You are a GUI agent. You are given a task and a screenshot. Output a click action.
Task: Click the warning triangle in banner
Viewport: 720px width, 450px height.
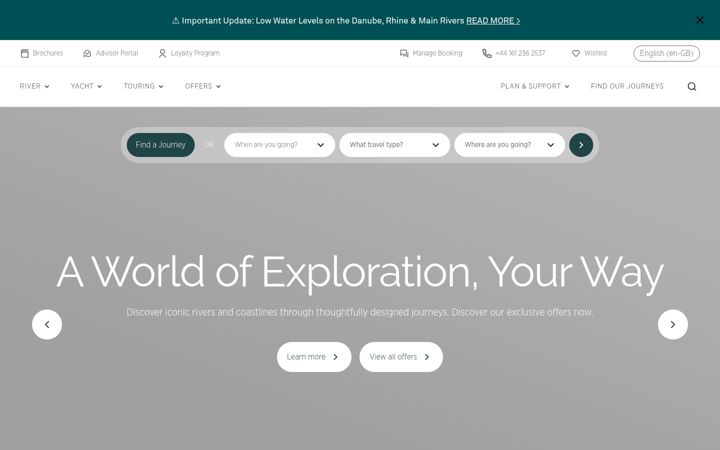(x=175, y=21)
